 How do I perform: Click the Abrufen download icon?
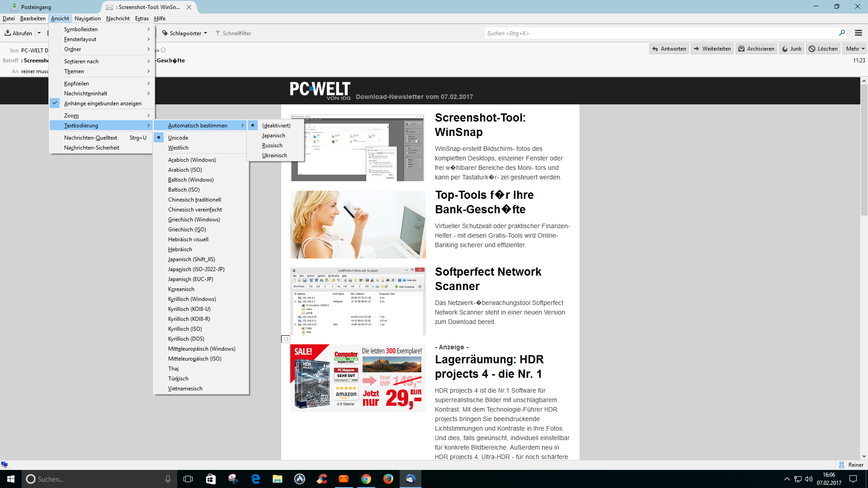8,33
